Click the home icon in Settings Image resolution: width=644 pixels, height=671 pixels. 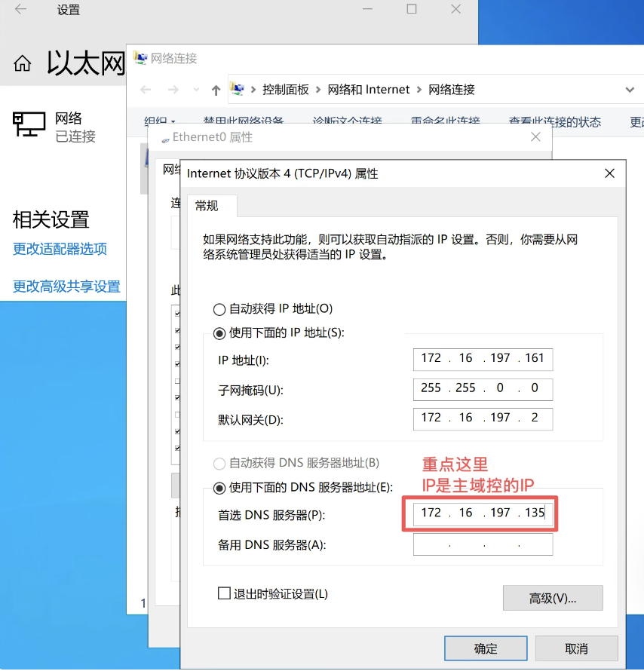tap(23, 63)
